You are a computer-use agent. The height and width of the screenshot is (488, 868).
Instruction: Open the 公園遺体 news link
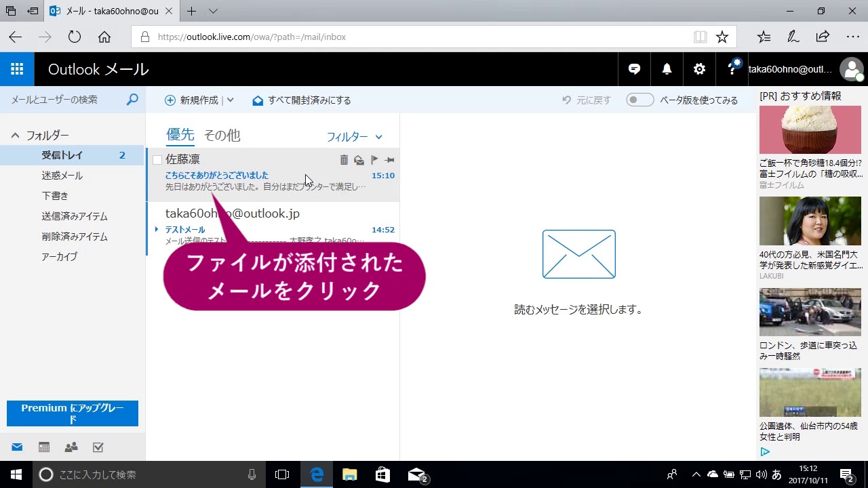[x=808, y=432]
